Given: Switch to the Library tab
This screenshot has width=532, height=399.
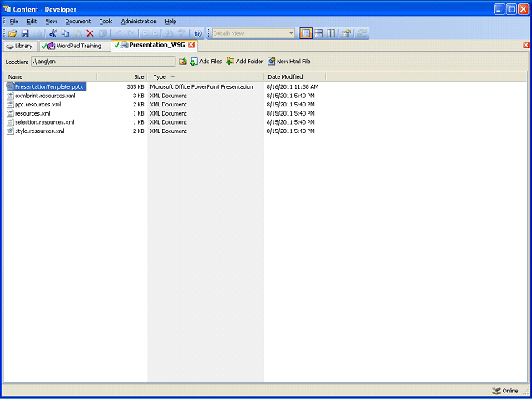Looking at the screenshot, I should coord(20,47).
